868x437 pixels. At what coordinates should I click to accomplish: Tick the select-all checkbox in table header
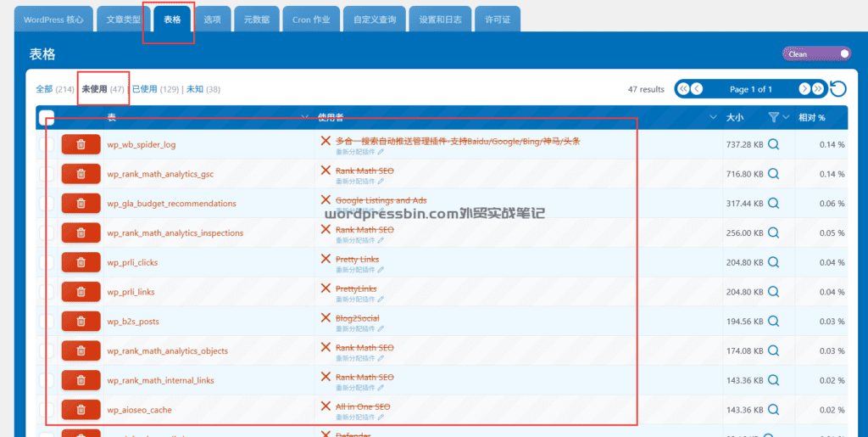47,117
